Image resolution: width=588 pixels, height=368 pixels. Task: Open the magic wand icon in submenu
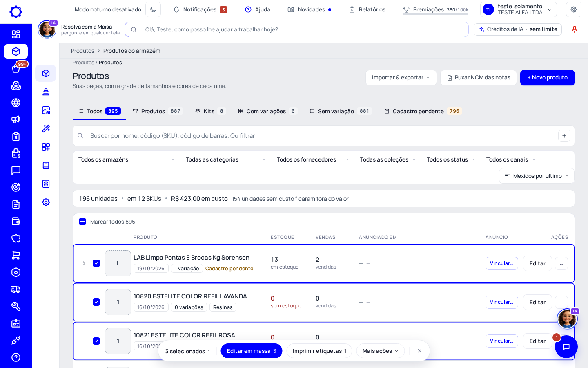46,128
